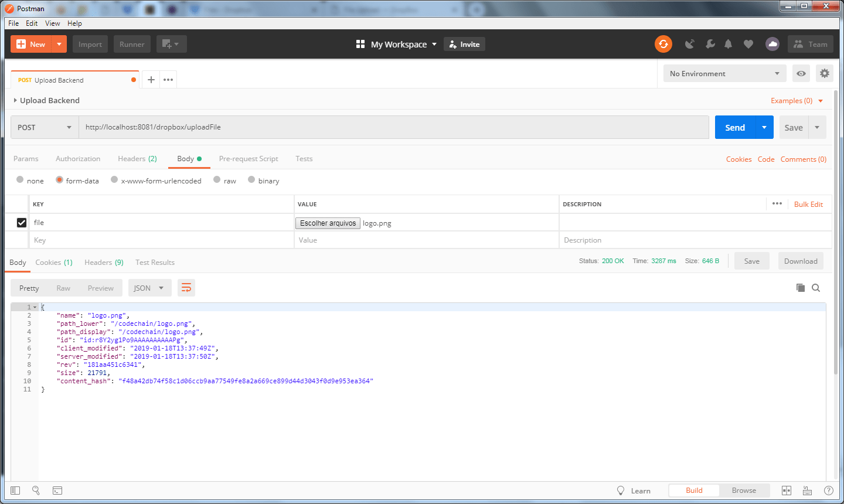This screenshot has height=504, width=844.
Task: Click the empty Key input field
Action: tap(162, 240)
